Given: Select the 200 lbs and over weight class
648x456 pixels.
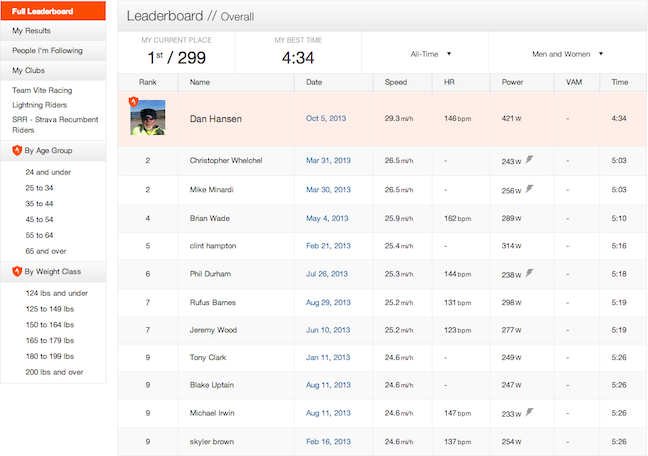Looking at the screenshot, I should [54, 372].
